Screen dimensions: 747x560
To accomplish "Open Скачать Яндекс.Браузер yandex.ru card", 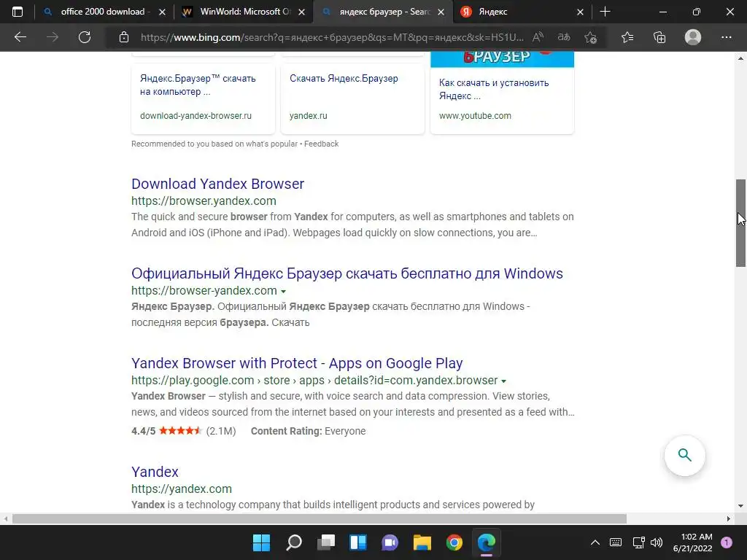I will click(352, 98).
